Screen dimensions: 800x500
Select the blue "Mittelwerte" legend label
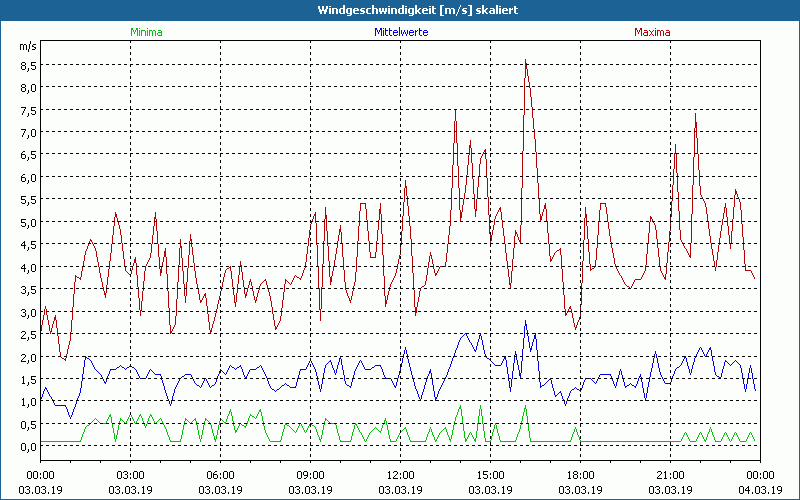pos(399,32)
